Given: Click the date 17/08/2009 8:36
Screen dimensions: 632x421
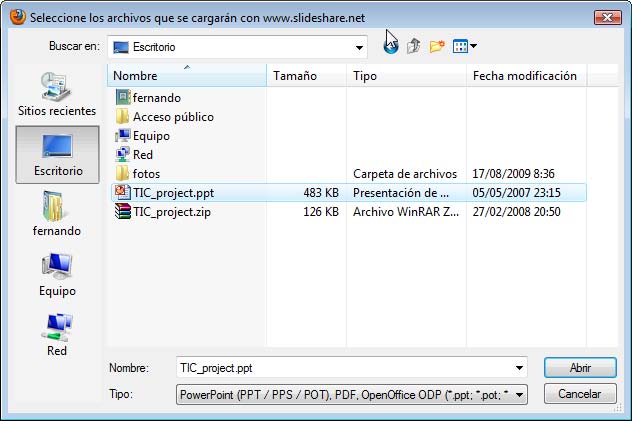Looking at the screenshot, I should 514,174.
